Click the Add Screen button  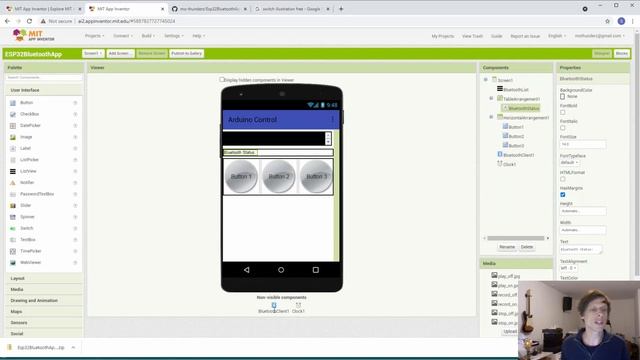(120, 53)
